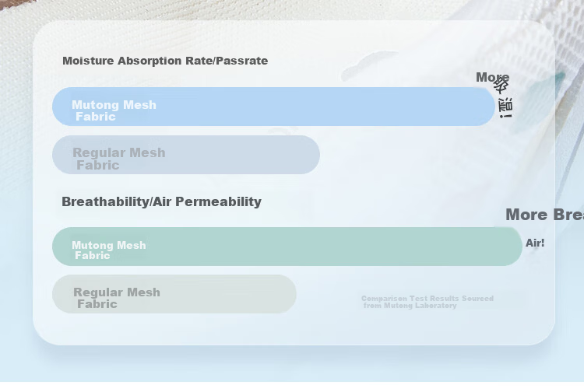This screenshot has width=584, height=392.
Task: Click the right end of the grey bar
Action: coord(286,294)
